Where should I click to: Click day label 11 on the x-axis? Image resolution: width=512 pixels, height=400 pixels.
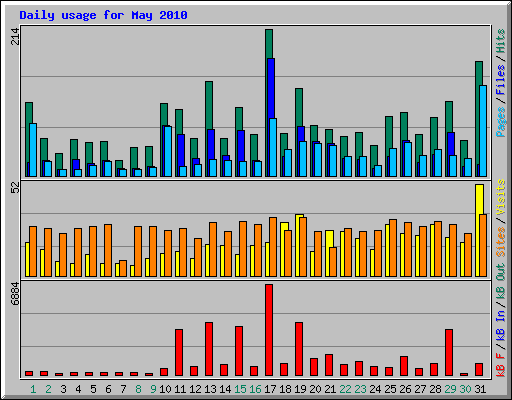pyautogui.click(x=180, y=389)
